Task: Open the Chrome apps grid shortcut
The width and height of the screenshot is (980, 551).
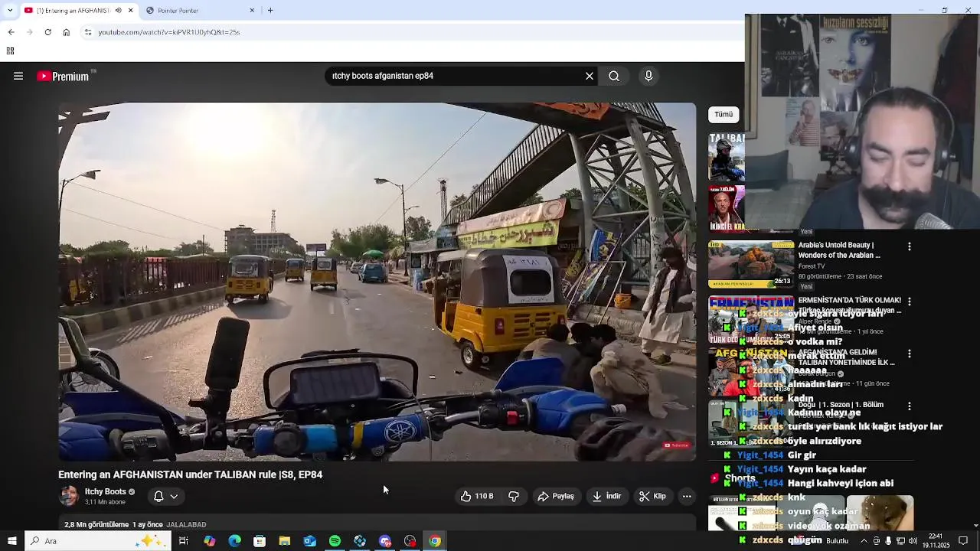Action: [10, 51]
